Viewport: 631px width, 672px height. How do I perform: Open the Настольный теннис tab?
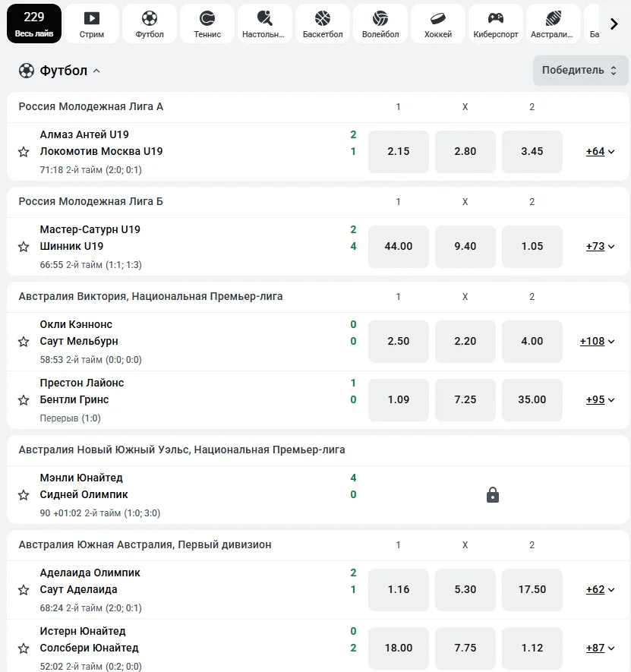click(x=264, y=24)
